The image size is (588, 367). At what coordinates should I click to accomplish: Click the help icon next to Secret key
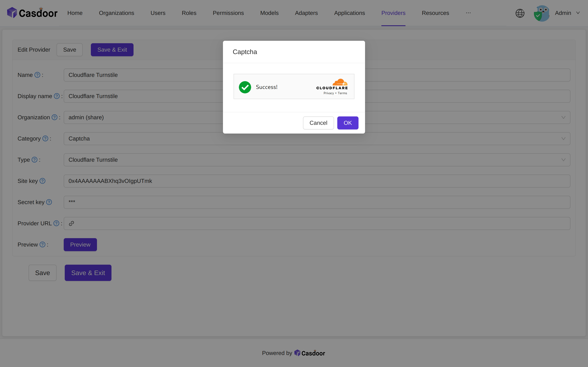pyautogui.click(x=49, y=202)
